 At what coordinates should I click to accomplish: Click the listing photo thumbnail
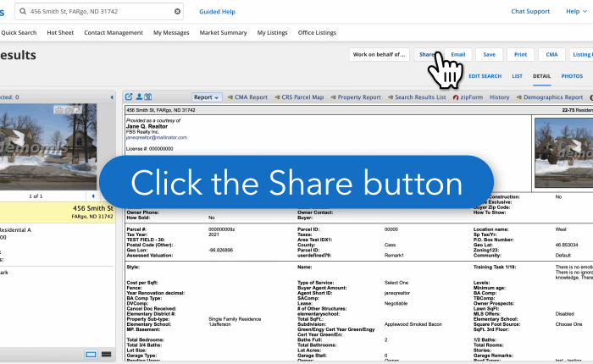563,140
